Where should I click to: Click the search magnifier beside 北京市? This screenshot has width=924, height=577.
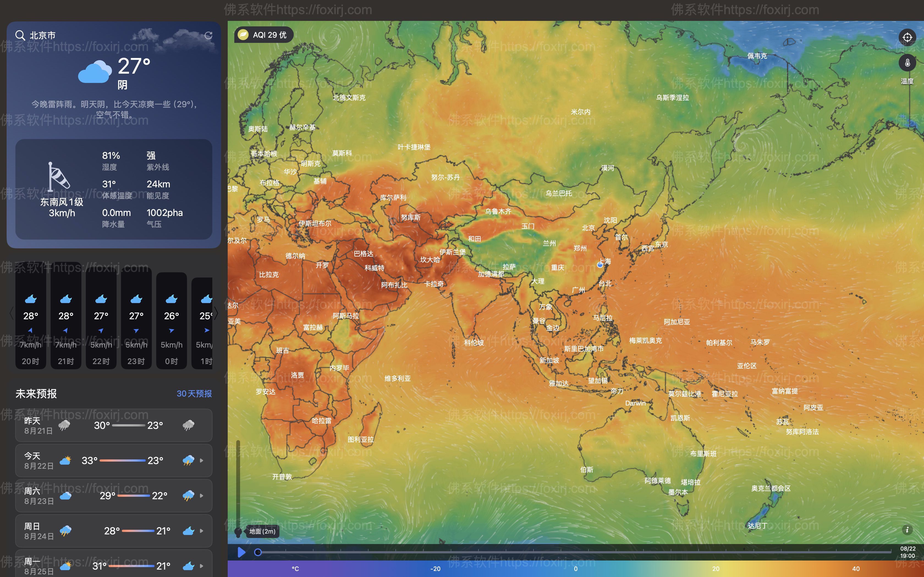[20, 35]
